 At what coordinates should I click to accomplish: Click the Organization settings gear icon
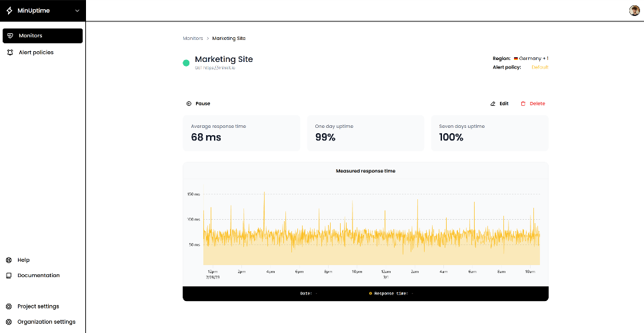click(x=9, y=322)
